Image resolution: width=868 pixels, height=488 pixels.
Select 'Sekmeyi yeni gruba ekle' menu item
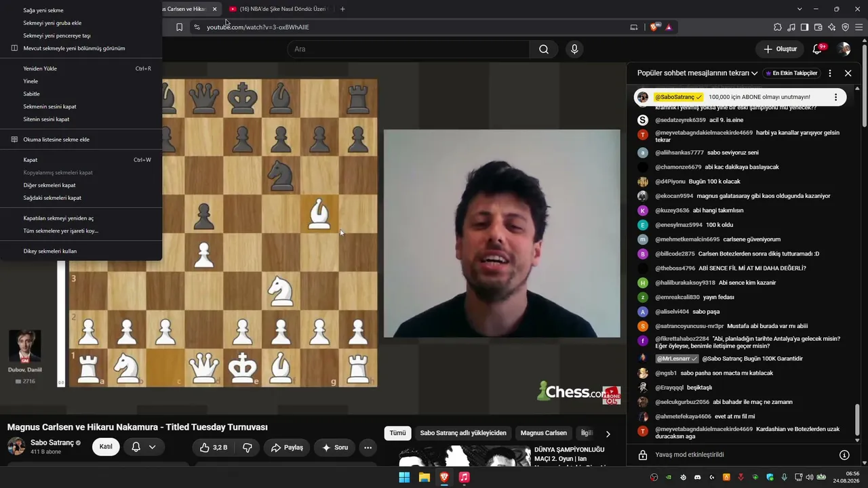tap(81, 23)
